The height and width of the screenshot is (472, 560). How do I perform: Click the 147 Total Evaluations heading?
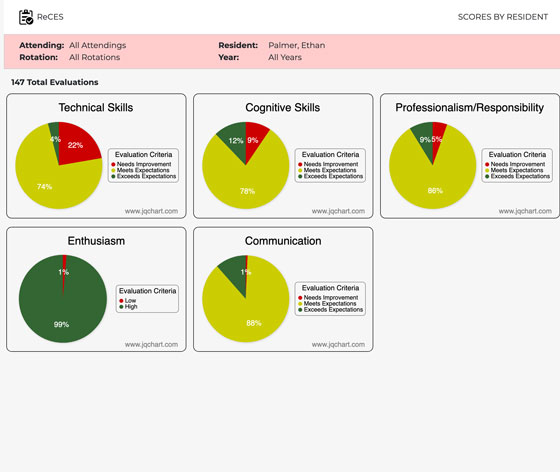coord(55,82)
